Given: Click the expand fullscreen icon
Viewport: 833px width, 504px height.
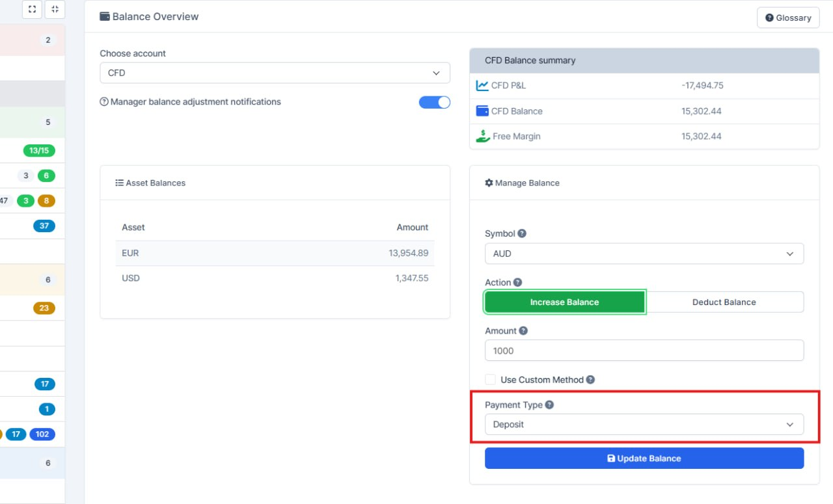Looking at the screenshot, I should pyautogui.click(x=32, y=9).
